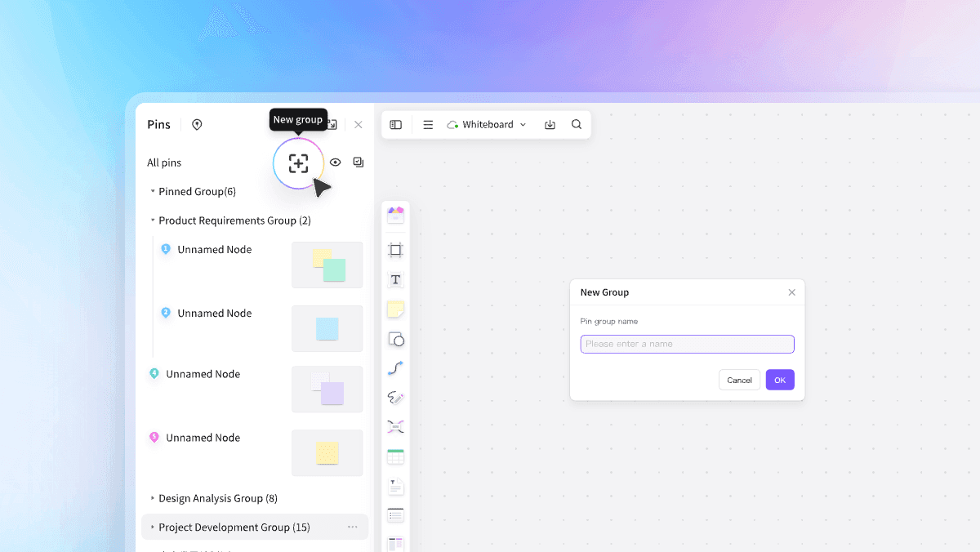
Task: Open thumbnail with yellow and green notes
Action: pos(327,265)
